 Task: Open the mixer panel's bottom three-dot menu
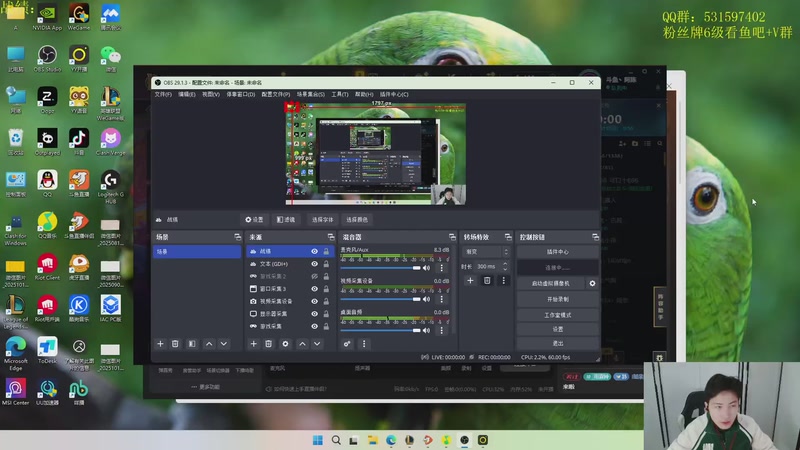coord(364,344)
